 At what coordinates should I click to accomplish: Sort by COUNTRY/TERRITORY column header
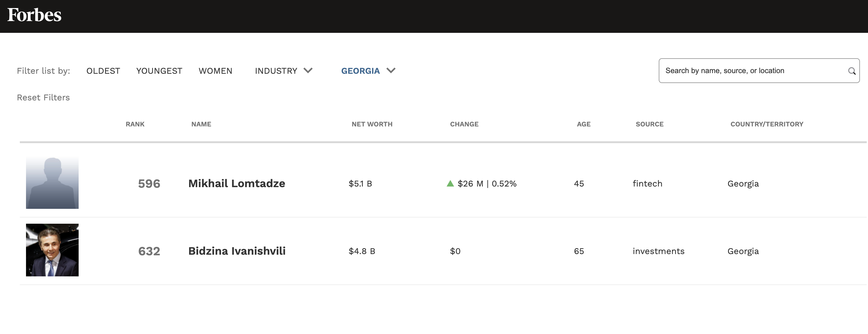point(766,124)
